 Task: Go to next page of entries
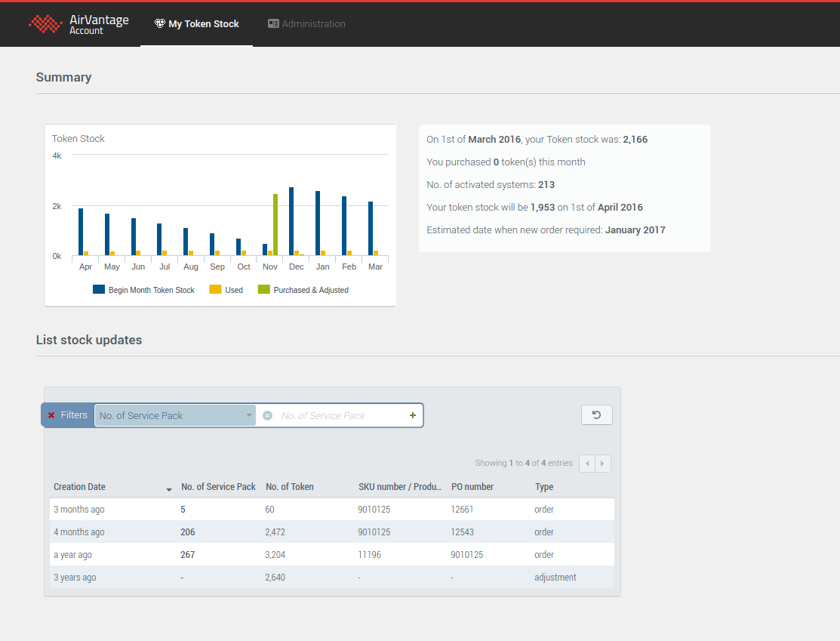point(603,464)
